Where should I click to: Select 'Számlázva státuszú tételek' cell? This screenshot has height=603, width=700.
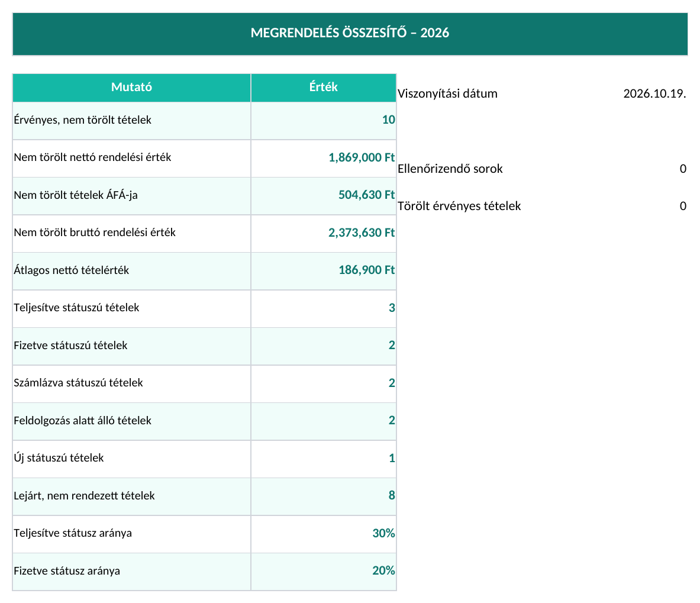(132, 384)
